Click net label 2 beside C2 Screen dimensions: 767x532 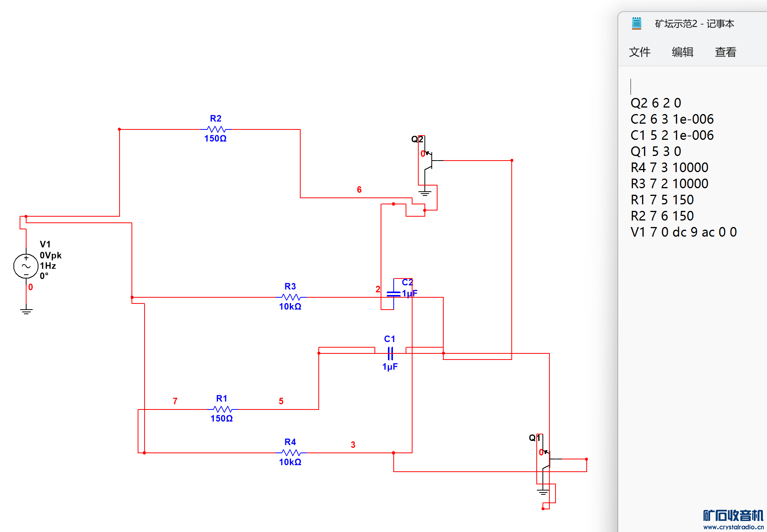(x=378, y=289)
